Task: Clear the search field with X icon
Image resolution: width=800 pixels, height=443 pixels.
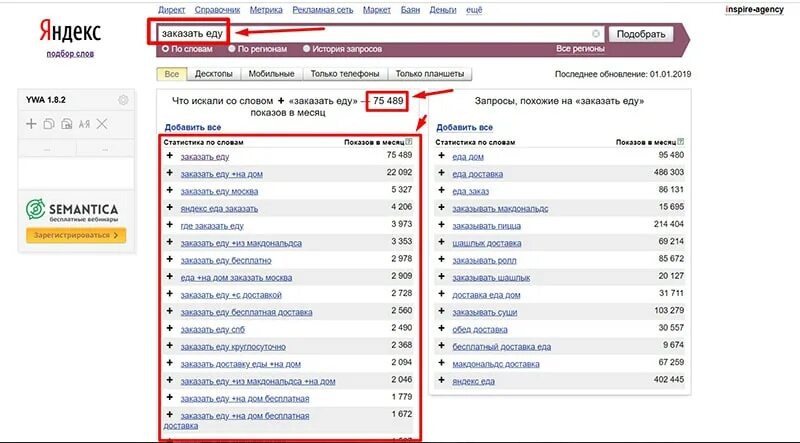Action: (x=595, y=34)
